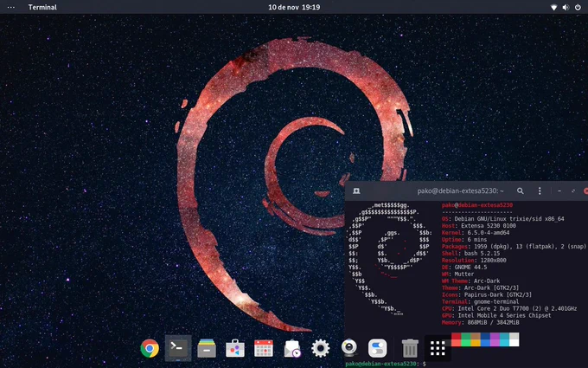Click the terminal search magnifier icon
The height and width of the screenshot is (368, 588).
click(521, 190)
